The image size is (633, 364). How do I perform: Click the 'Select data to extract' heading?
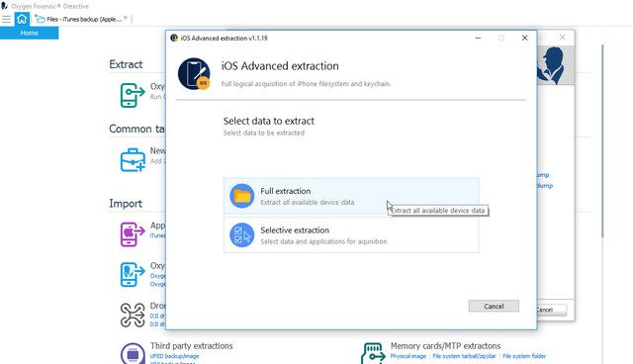pos(269,121)
